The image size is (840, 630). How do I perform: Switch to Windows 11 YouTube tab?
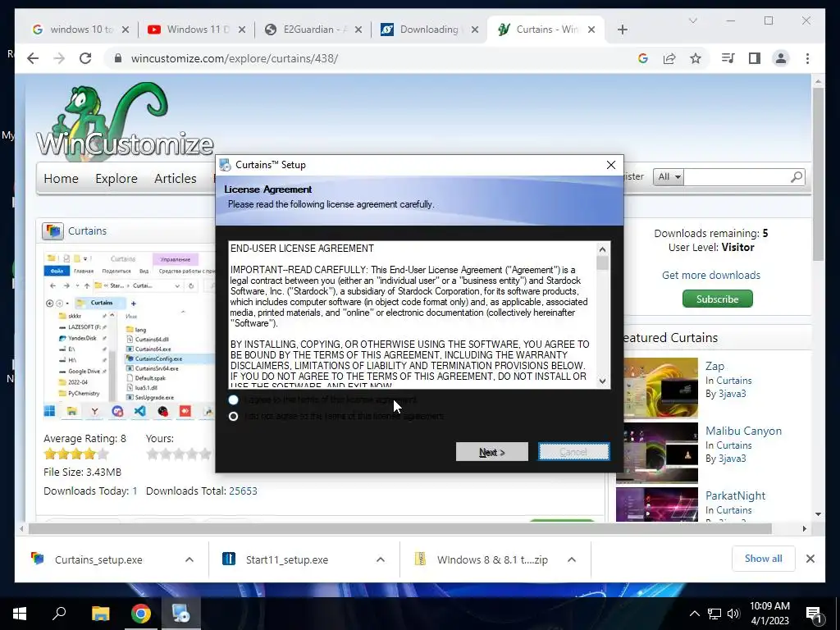tap(196, 30)
